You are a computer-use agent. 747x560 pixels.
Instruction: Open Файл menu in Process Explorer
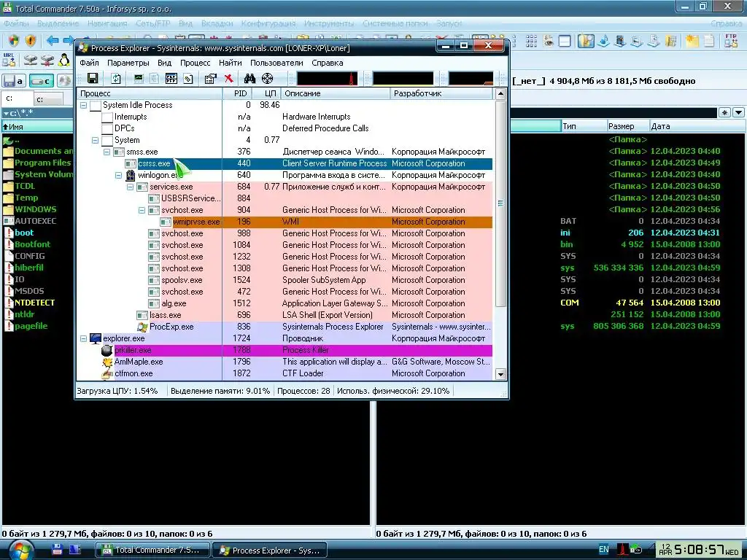[x=89, y=63]
